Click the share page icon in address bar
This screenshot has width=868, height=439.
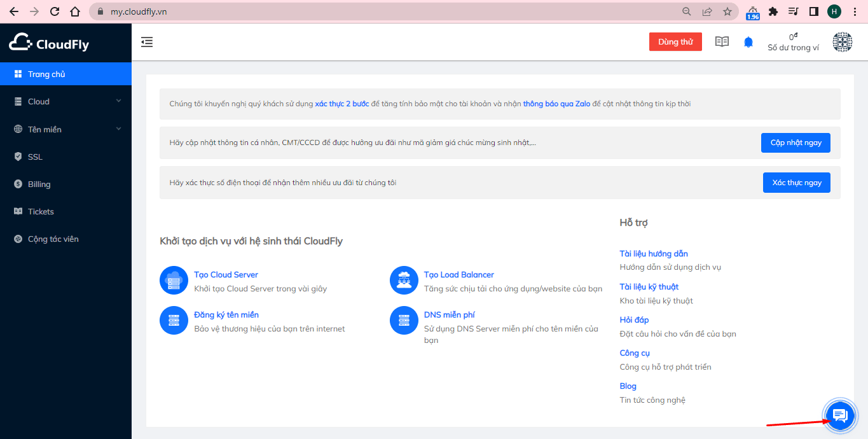707,11
